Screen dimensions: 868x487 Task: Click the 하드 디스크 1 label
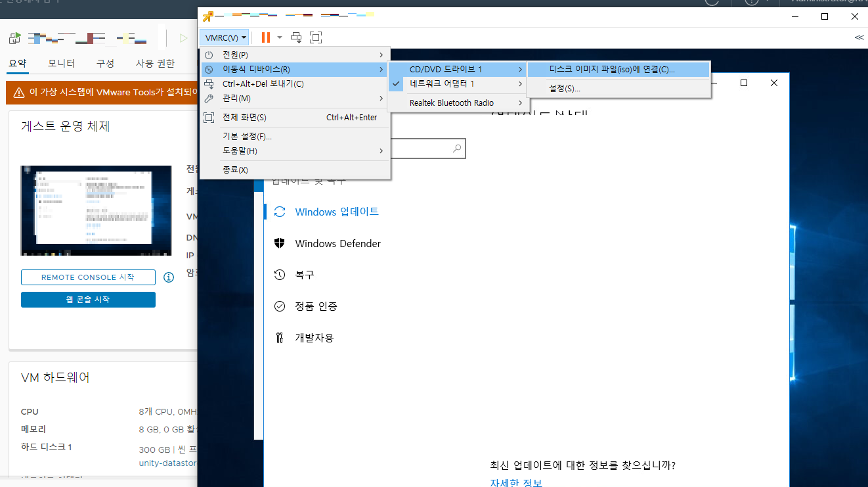click(x=46, y=447)
